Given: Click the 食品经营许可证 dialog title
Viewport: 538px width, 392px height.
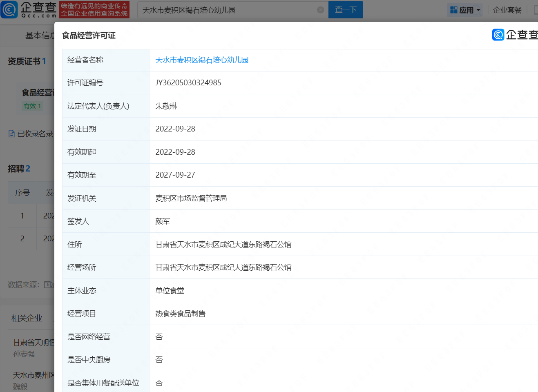Looking at the screenshot, I should (89, 36).
